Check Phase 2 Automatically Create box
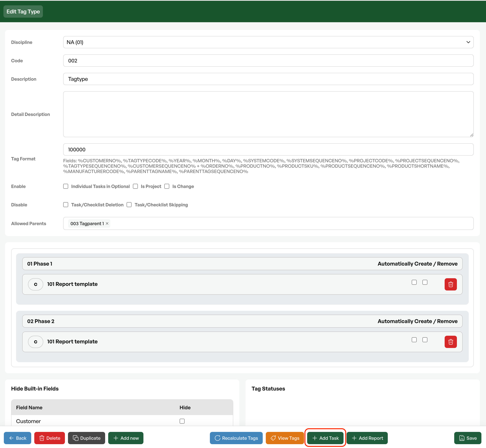486x448 pixels. (x=414, y=340)
